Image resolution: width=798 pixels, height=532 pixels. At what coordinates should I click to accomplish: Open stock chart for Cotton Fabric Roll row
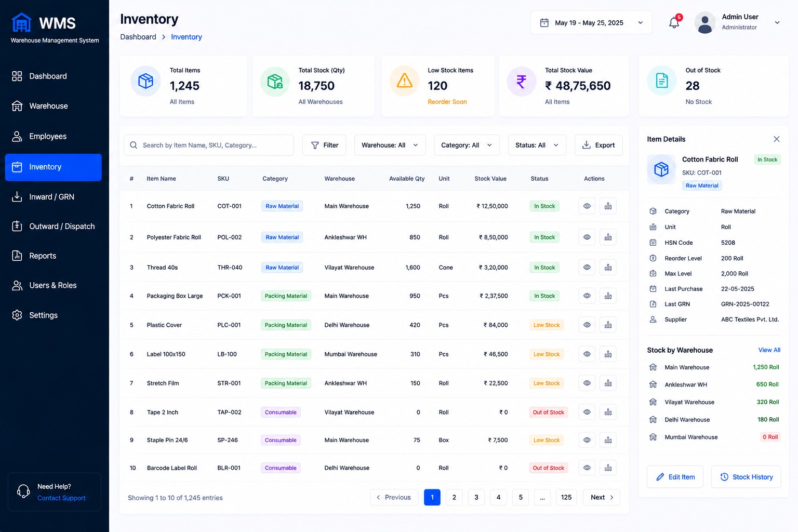(608, 206)
